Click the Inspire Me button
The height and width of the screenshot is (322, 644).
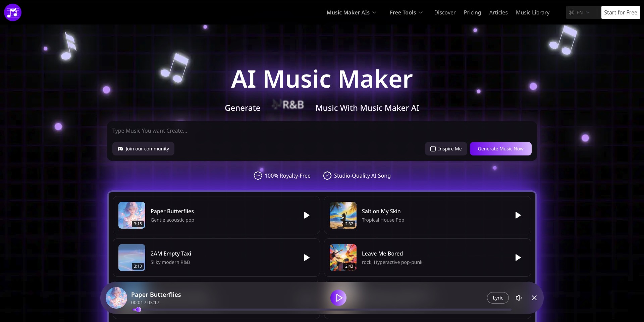(x=446, y=149)
